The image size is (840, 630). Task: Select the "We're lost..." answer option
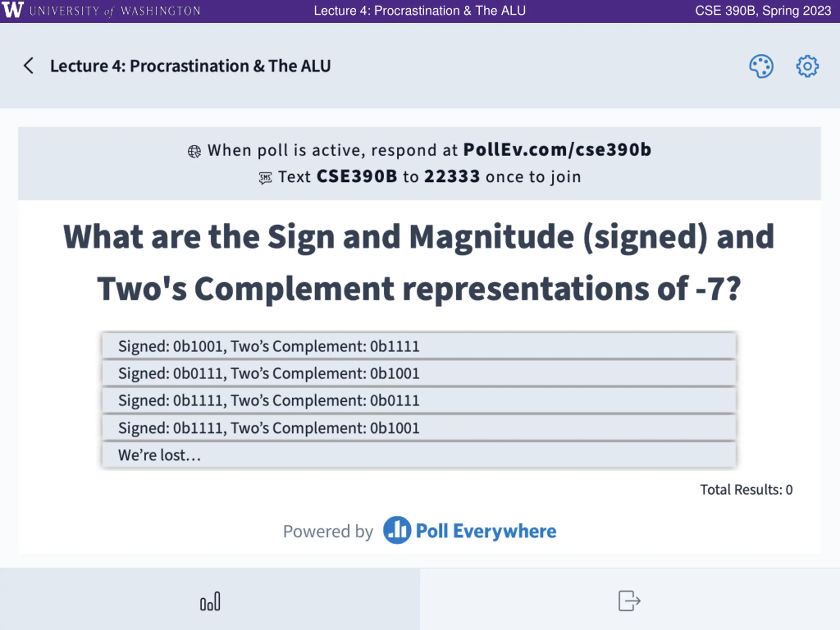coord(419,455)
